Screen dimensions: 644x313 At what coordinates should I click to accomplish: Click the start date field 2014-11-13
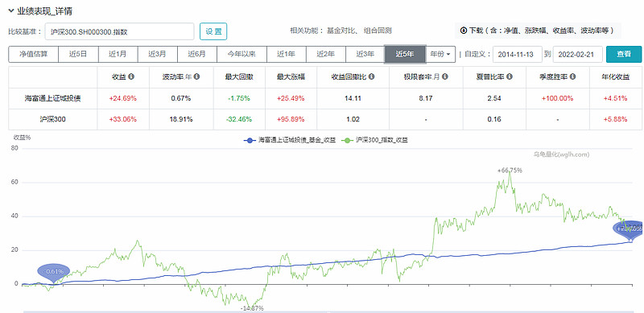click(518, 54)
